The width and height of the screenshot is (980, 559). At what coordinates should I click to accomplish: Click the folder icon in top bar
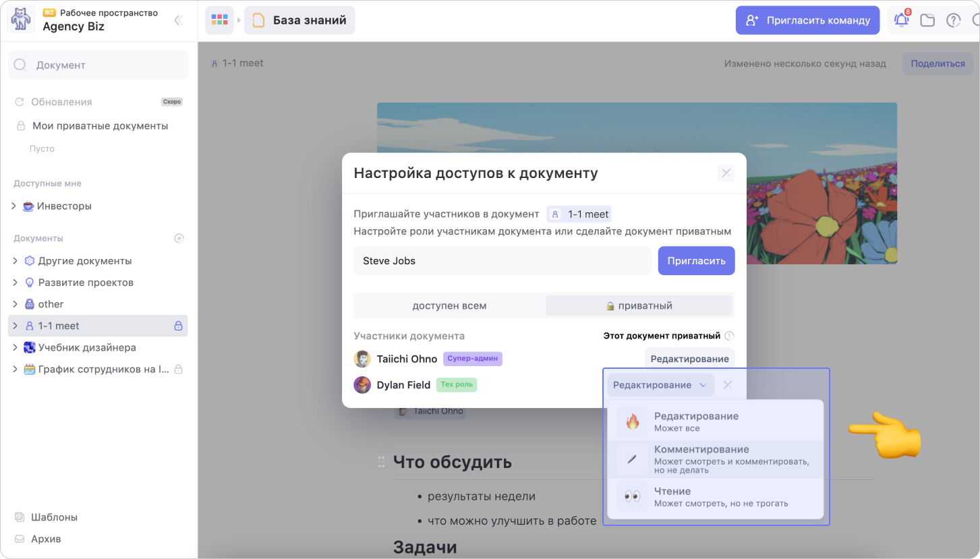click(927, 20)
